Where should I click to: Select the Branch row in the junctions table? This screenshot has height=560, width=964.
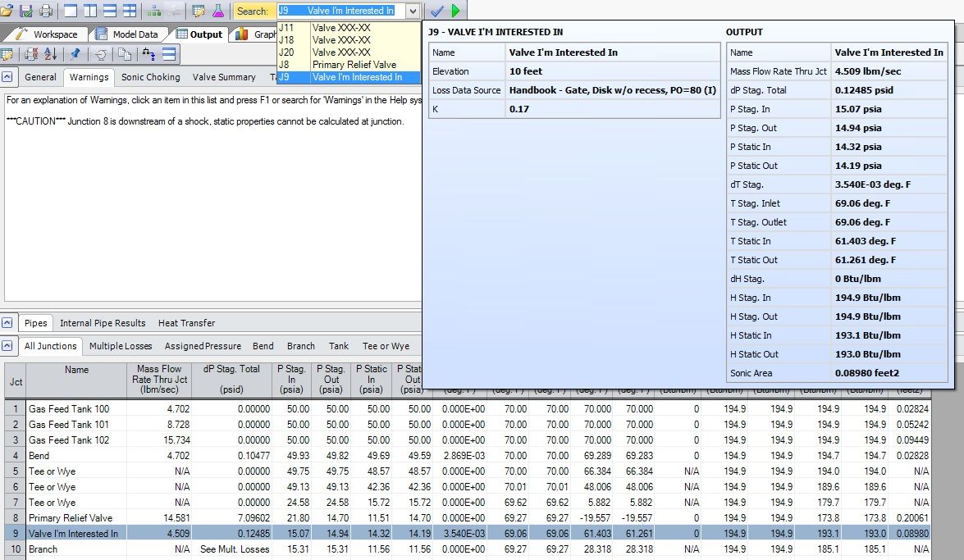(x=45, y=549)
